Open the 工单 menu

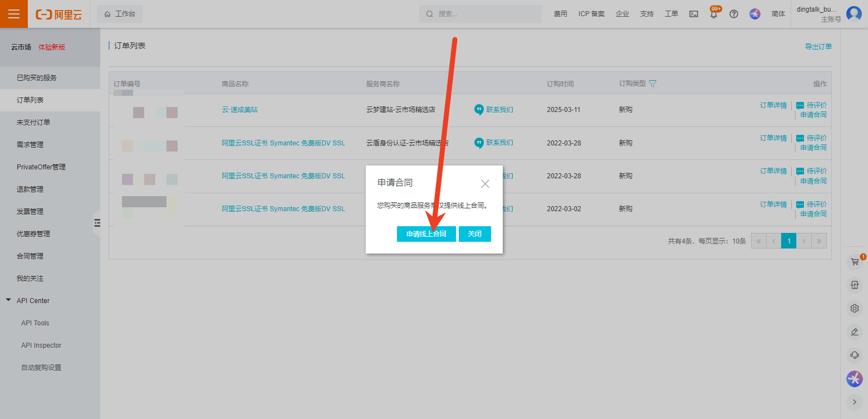coord(671,14)
